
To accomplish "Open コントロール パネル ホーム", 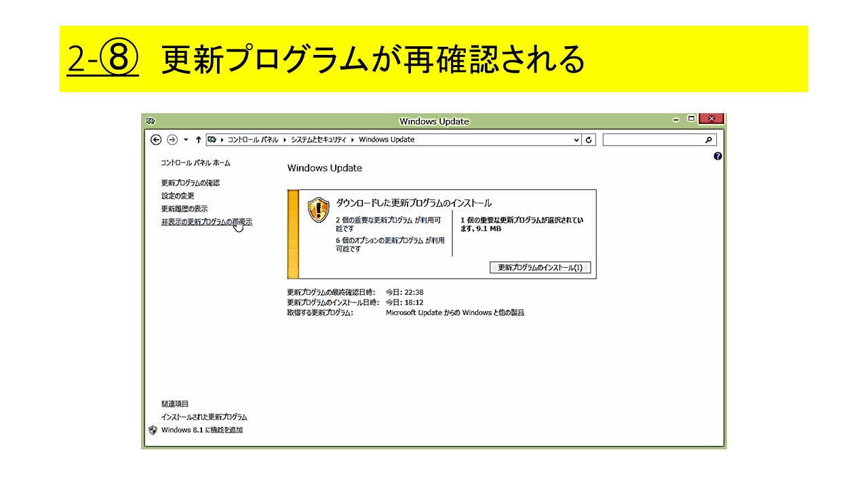I will pyautogui.click(x=195, y=163).
